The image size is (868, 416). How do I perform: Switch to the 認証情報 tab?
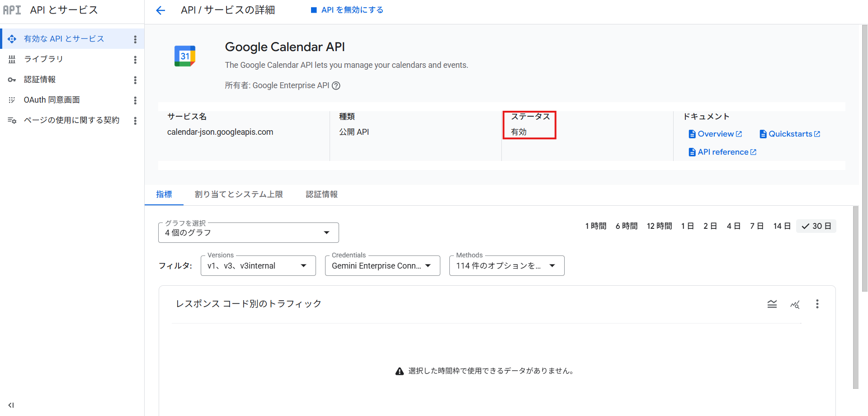322,194
